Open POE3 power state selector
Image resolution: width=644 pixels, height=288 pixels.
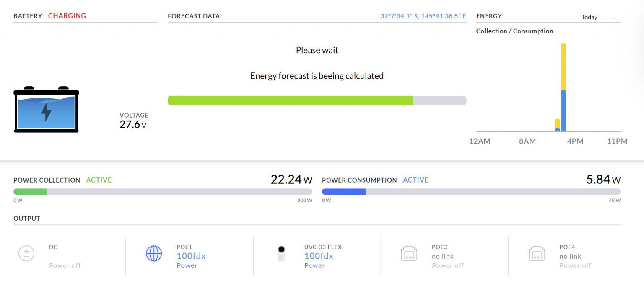pyautogui.click(x=448, y=265)
